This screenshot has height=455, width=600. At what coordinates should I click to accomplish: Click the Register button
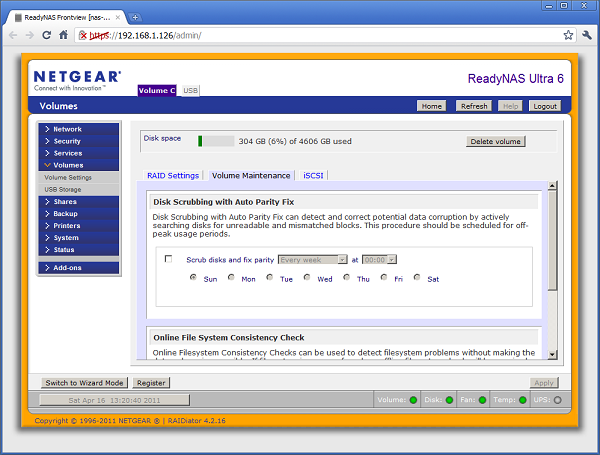(151, 383)
